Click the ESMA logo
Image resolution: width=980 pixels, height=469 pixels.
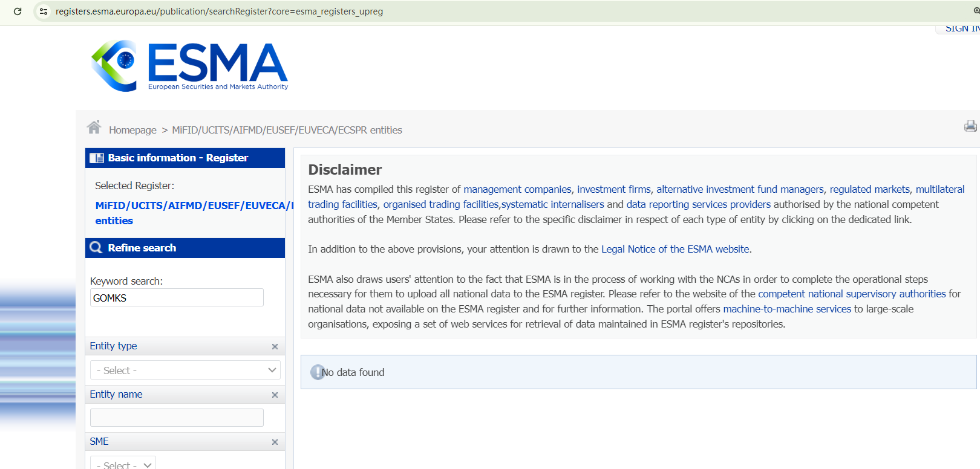(x=189, y=66)
